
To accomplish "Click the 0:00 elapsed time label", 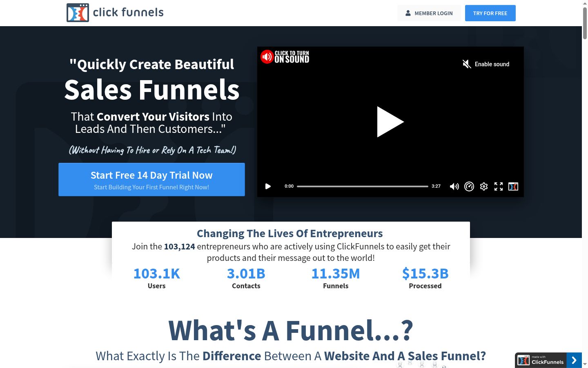I will [x=289, y=186].
